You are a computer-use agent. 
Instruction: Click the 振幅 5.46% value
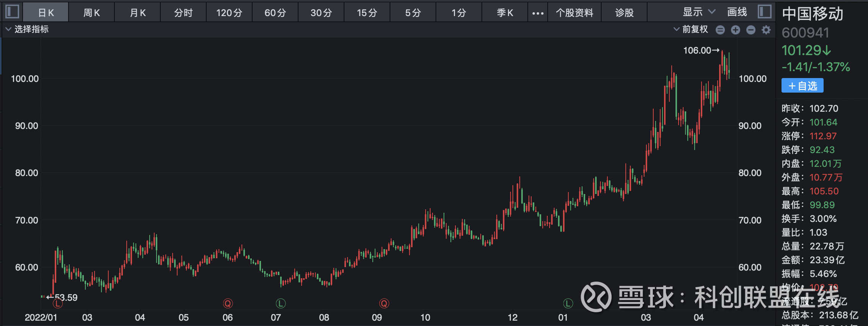click(x=823, y=274)
